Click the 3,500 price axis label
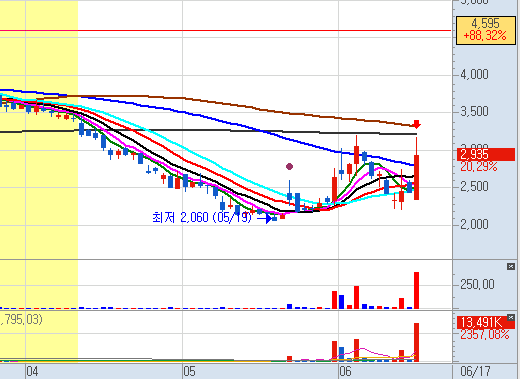 [474, 111]
